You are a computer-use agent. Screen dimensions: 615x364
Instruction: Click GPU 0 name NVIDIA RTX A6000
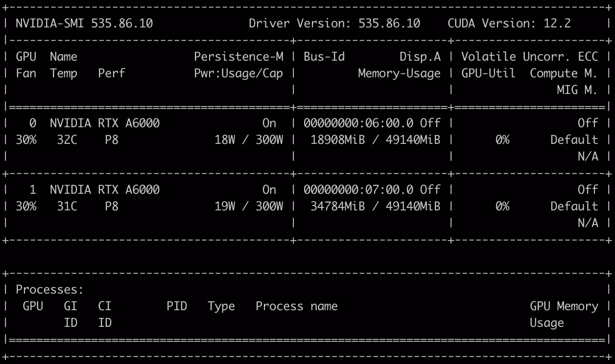click(105, 123)
